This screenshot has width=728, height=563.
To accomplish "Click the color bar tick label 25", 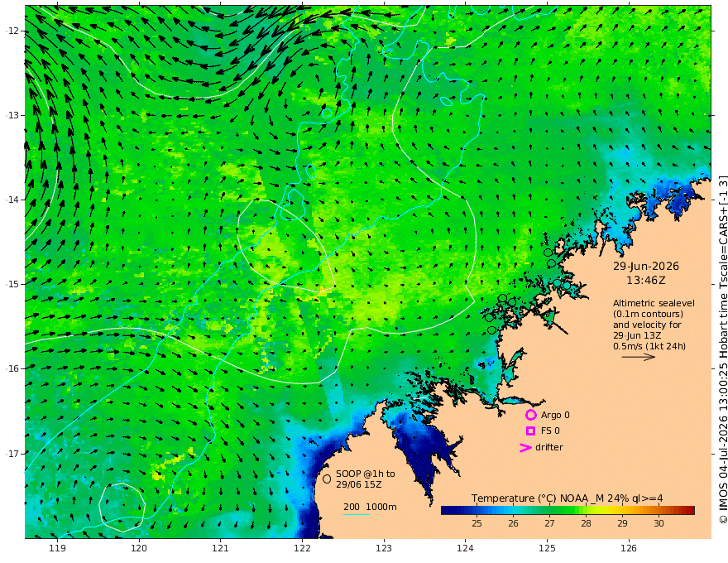I will coord(477,523).
